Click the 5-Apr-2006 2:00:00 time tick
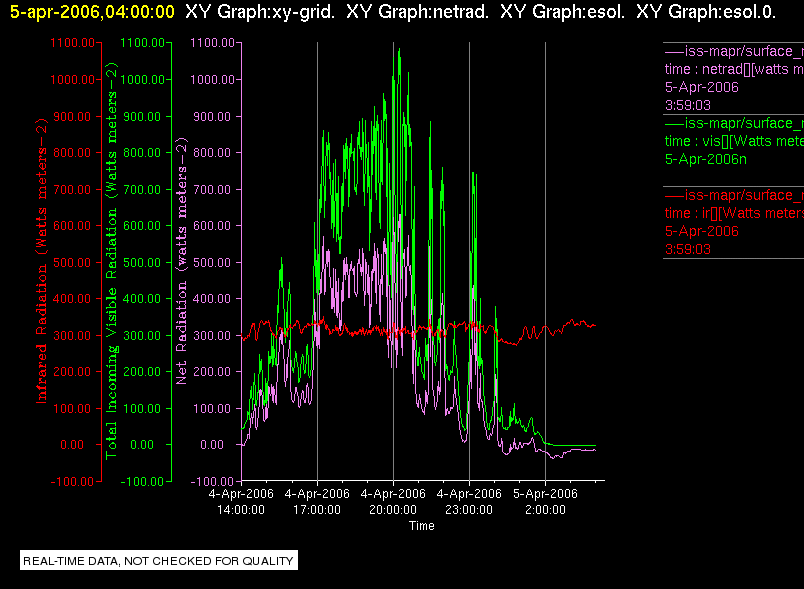The height and width of the screenshot is (589, 804). click(x=545, y=501)
